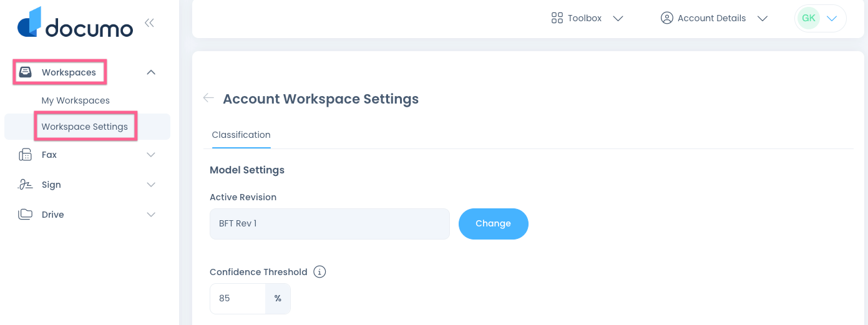Click the Documo logo
868x325 pixels.
click(75, 23)
